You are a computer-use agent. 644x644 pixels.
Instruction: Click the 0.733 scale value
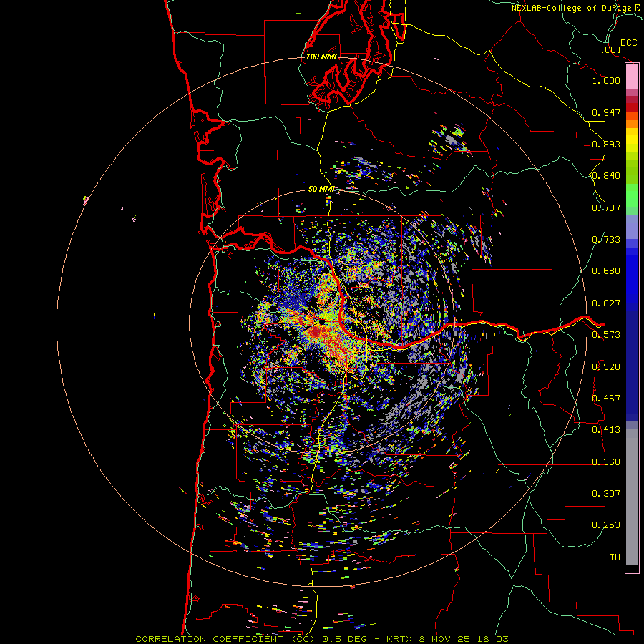[x=606, y=240]
